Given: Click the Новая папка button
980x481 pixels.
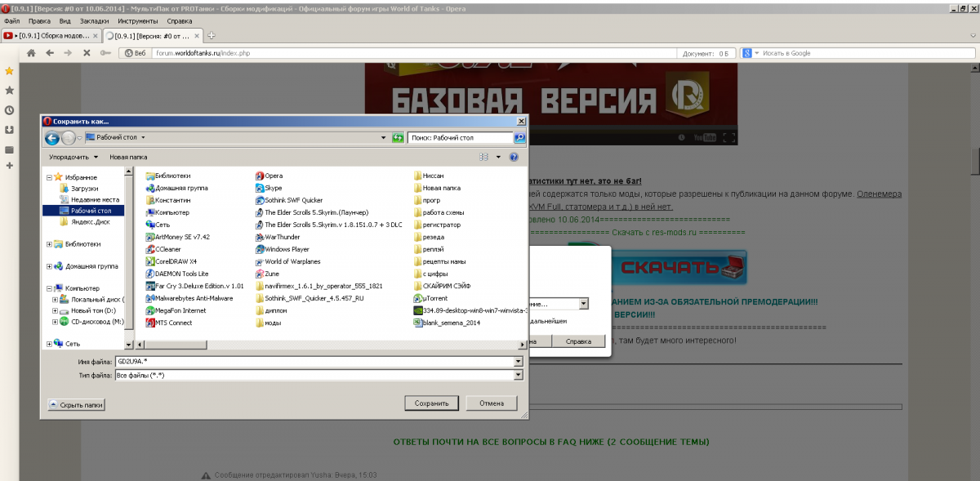Looking at the screenshot, I should 128,157.
